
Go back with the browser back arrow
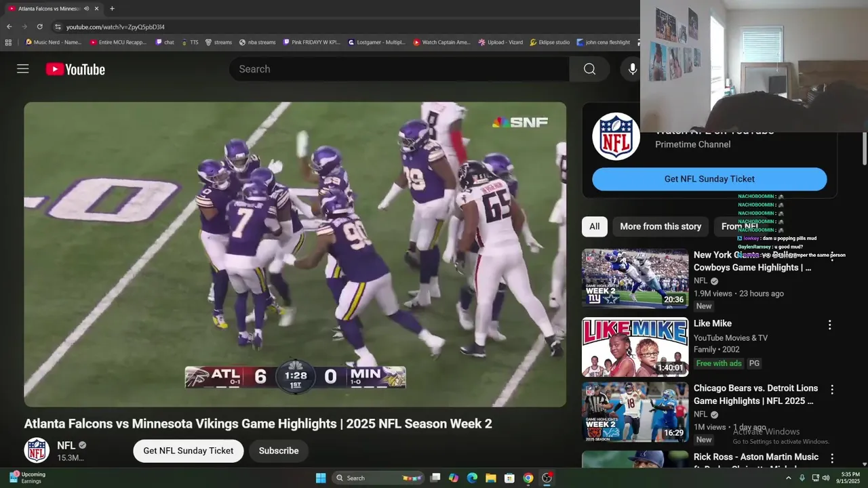pyautogui.click(x=9, y=26)
